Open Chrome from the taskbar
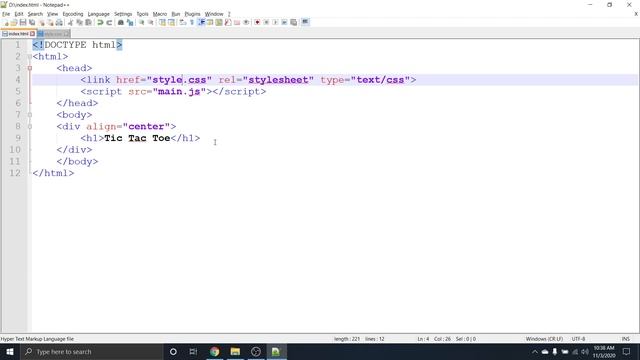The width and height of the screenshot is (640, 360). (x=214, y=351)
